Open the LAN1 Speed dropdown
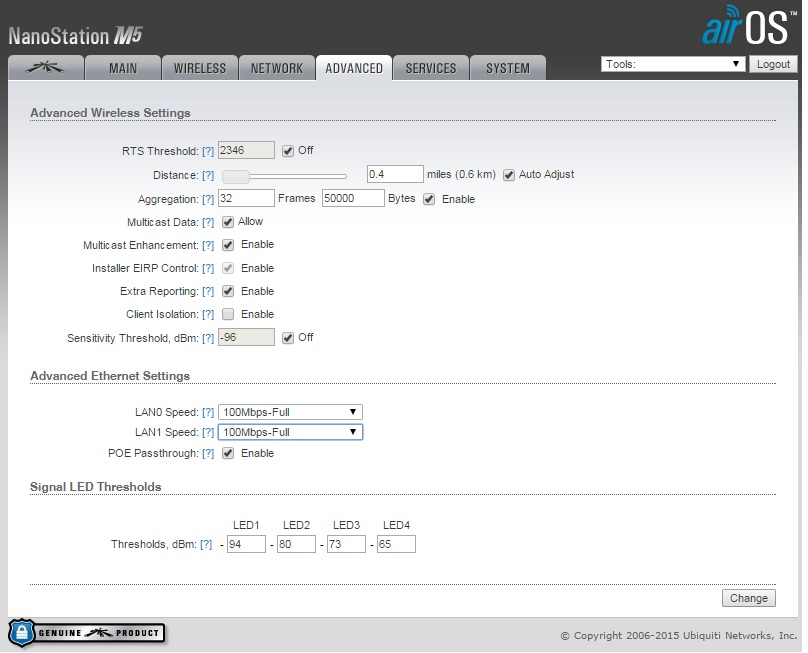The width and height of the screenshot is (808, 653). point(290,432)
